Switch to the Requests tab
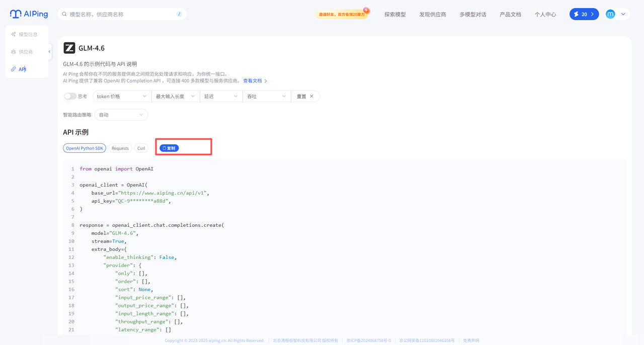The height and width of the screenshot is (345, 644). [120, 148]
